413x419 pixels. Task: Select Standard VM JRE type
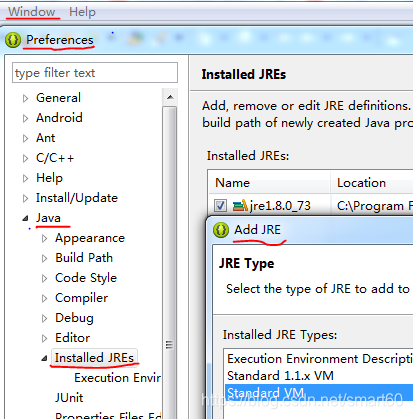point(319,393)
